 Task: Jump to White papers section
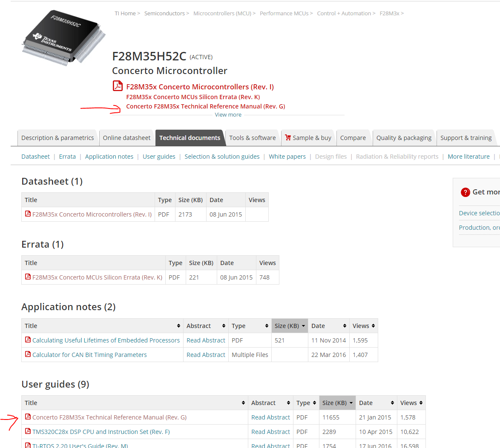click(x=287, y=157)
